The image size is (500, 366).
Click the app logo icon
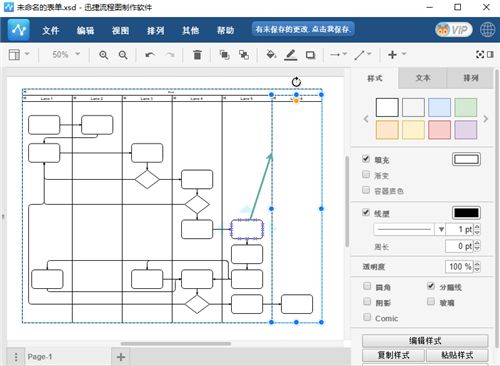[x=19, y=30]
